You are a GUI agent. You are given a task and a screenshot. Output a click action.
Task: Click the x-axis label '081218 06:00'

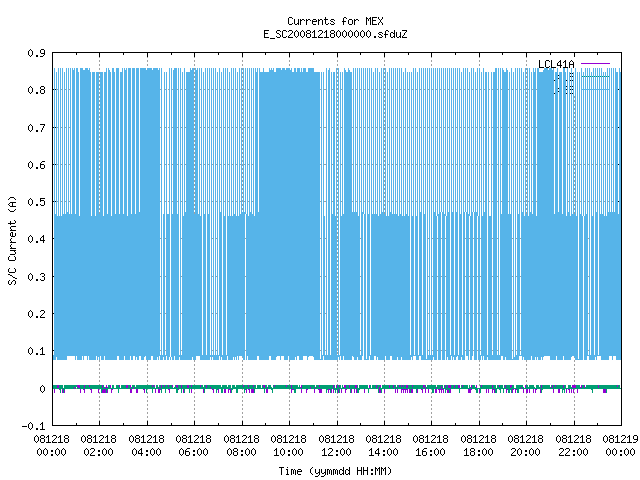coord(193,446)
